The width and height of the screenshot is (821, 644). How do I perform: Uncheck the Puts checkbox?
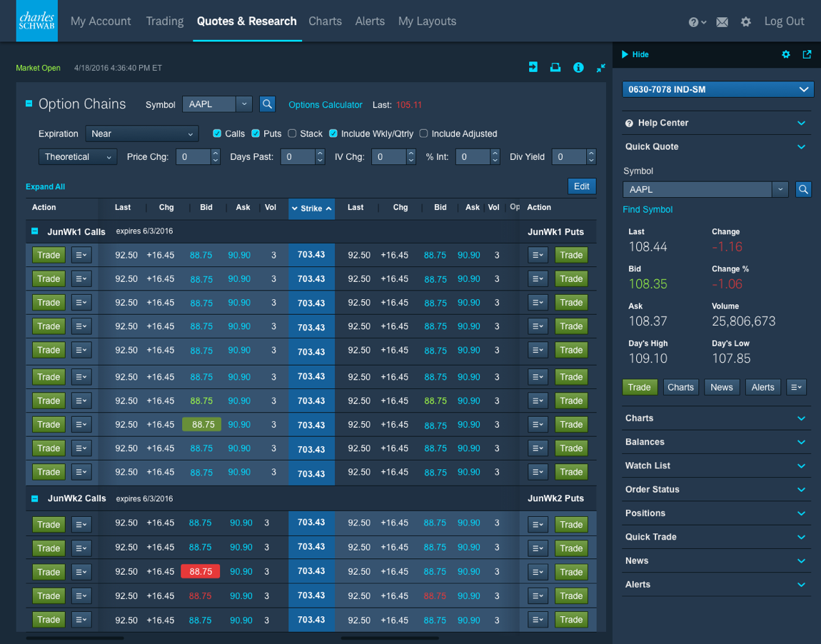pyautogui.click(x=256, y=134)
